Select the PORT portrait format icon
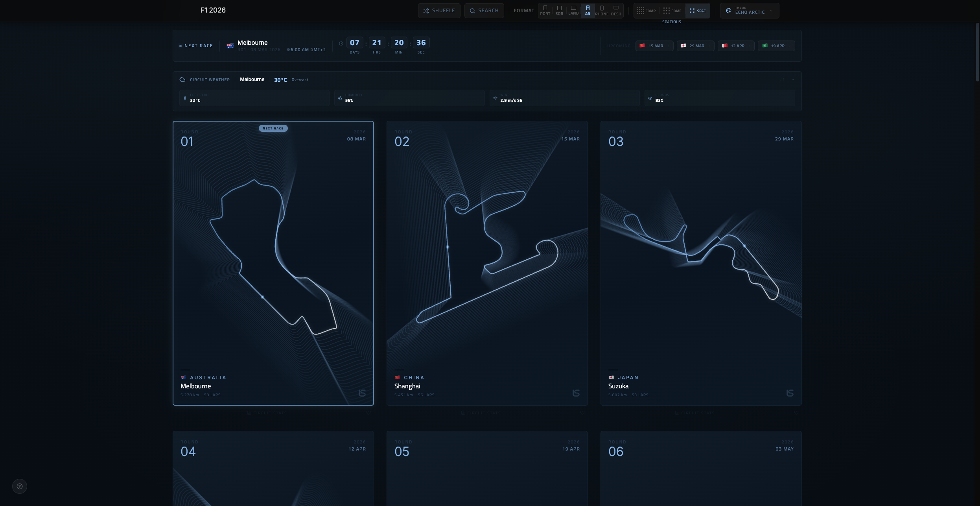The image size is (980, 506). [x=545, y=11]
